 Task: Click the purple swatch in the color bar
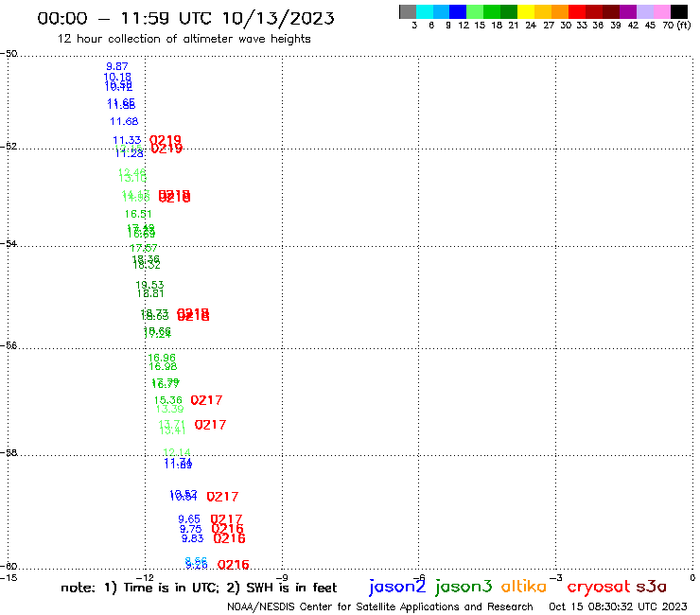[x=628, y=11]
